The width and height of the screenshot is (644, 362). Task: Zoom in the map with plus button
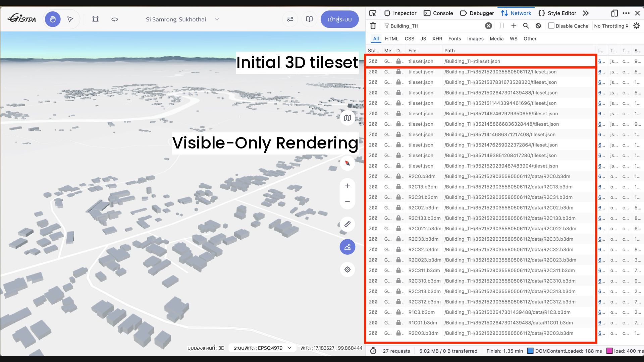347,186
